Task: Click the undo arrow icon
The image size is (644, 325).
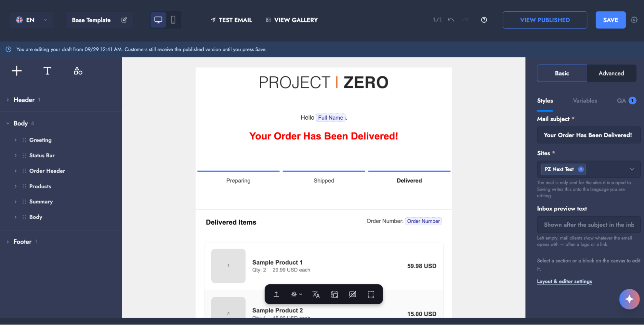Action: (x=451, y=20)
